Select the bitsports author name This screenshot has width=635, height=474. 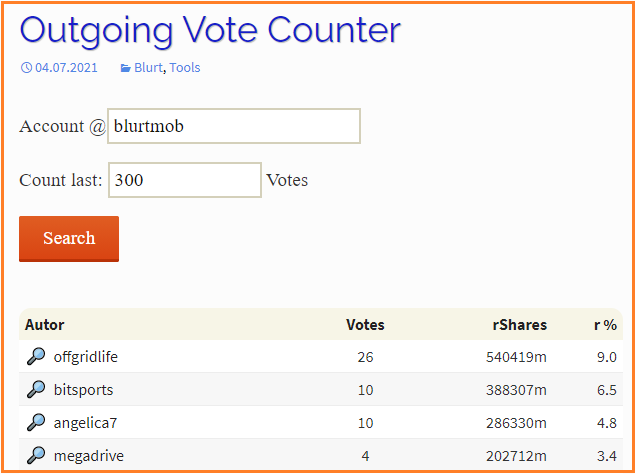click(83, 390)
